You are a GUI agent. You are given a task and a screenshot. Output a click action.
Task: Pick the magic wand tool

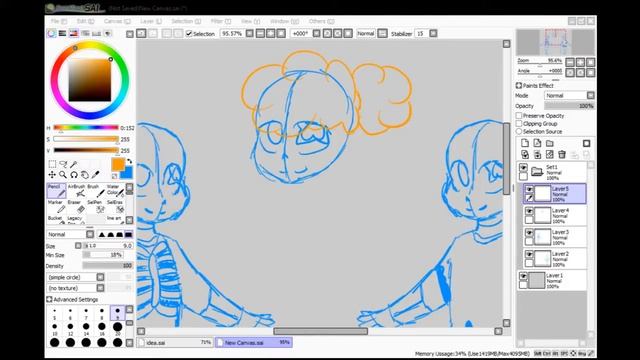click(x=73, y=164)
